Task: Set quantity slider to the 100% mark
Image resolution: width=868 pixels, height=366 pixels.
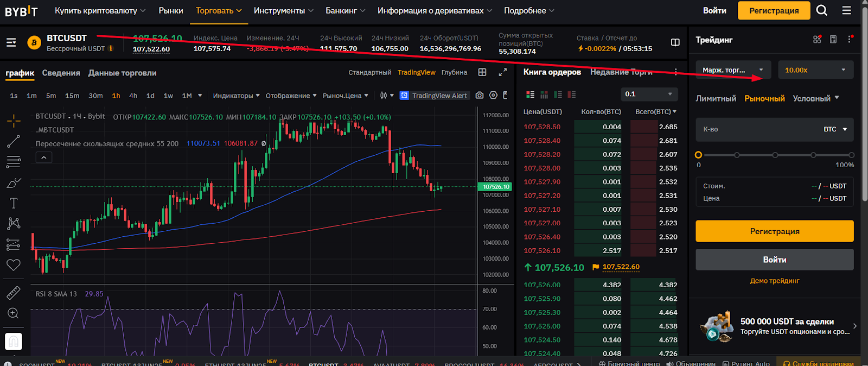Action: 851,155
